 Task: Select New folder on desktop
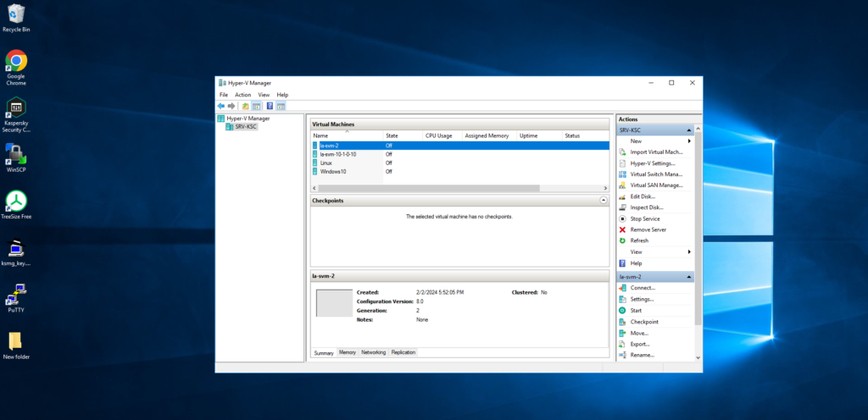16,345
